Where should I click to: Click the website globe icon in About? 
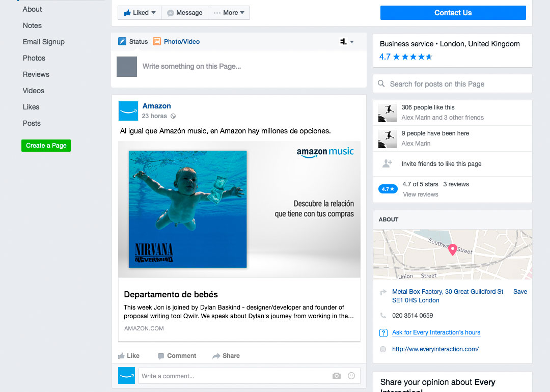[383, 349]
